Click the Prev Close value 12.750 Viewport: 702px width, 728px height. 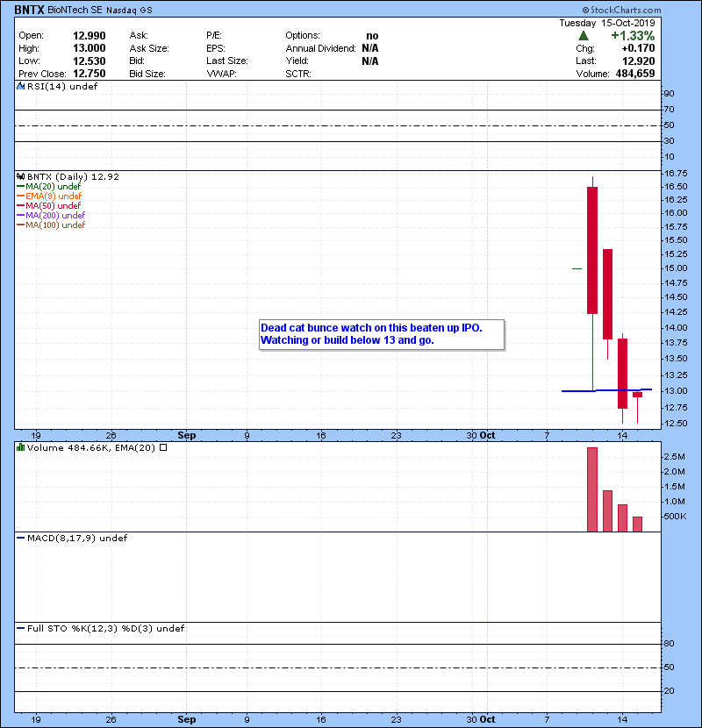(x=90, y=74)
